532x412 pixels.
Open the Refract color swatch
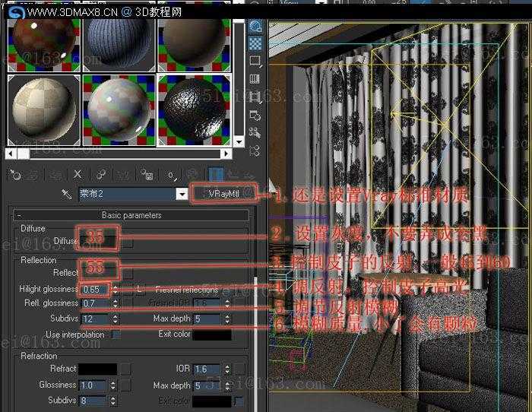98,369
